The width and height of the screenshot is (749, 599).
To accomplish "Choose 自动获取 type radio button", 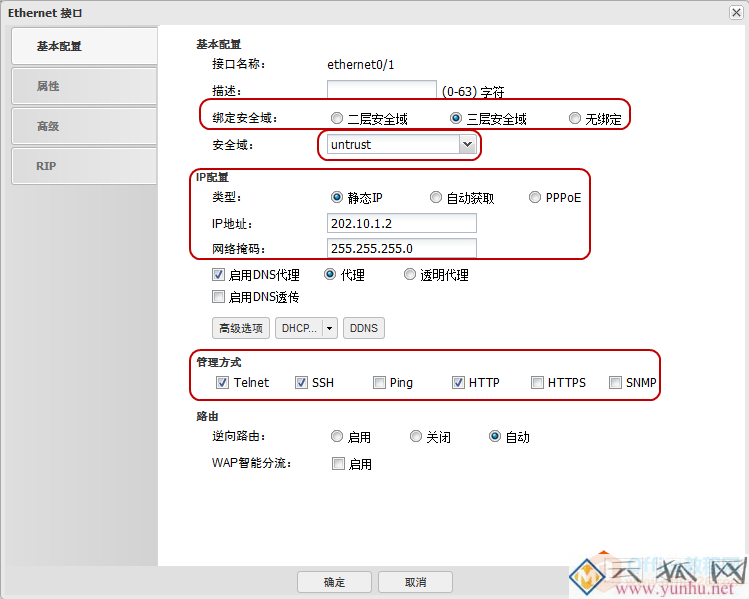I will click(436, 197).
